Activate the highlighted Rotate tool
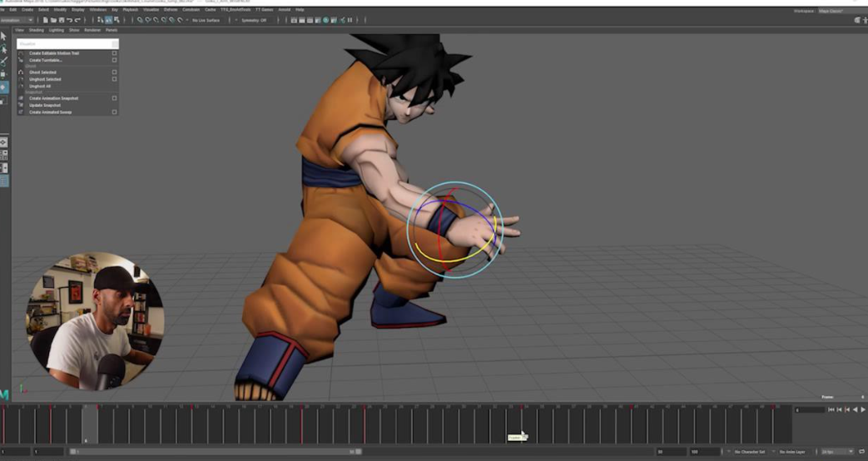 pos(4,87)
